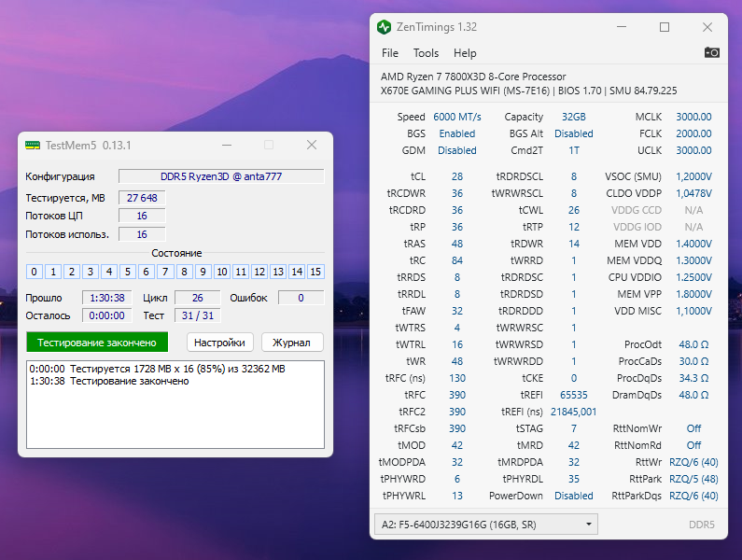Select thread status box 3

(91, 272)
